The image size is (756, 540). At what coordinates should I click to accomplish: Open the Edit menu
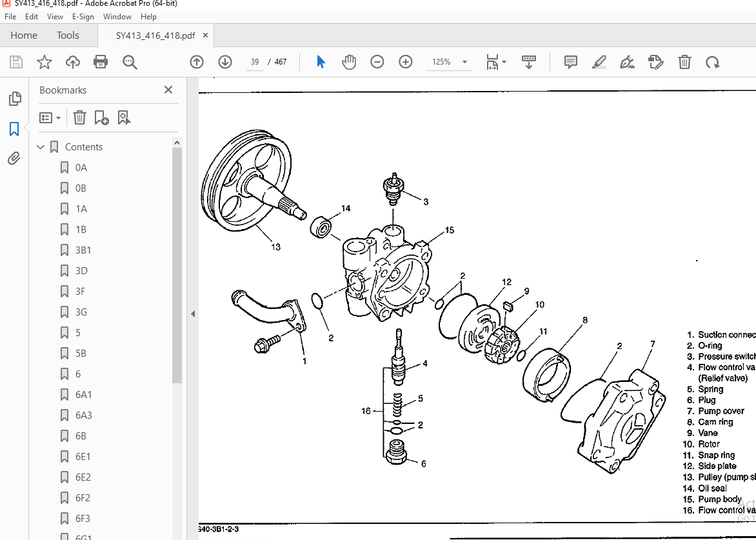coord(32,16)
